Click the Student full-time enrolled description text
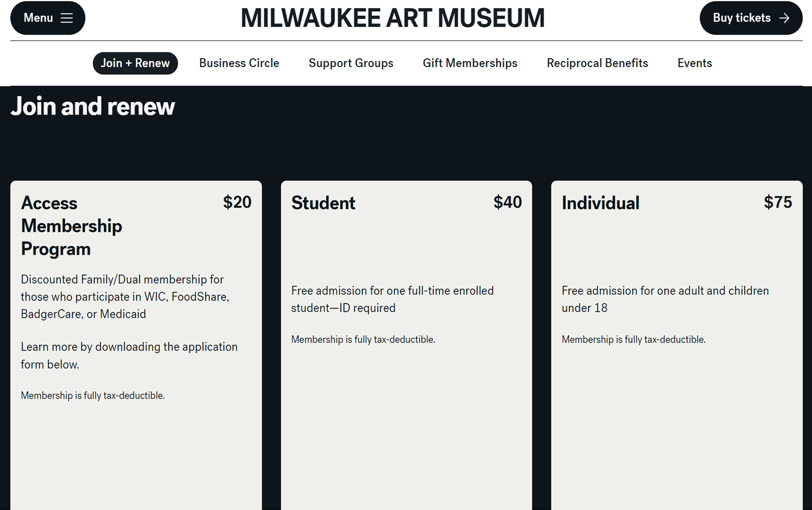Screen dimensions: 812x510 [x=392, y=299]
